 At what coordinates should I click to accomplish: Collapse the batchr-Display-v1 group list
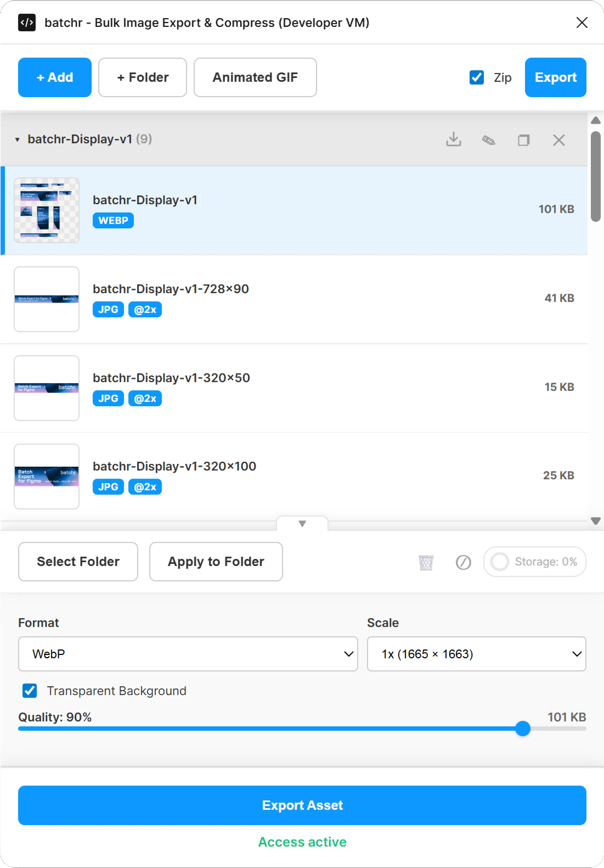click(x=17, y=139)
